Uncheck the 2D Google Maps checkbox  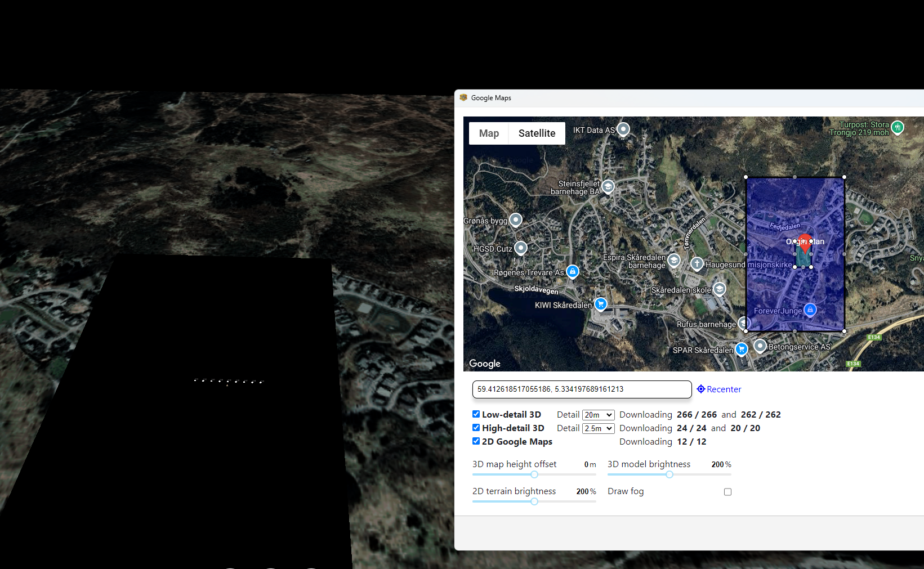(476, 441)
